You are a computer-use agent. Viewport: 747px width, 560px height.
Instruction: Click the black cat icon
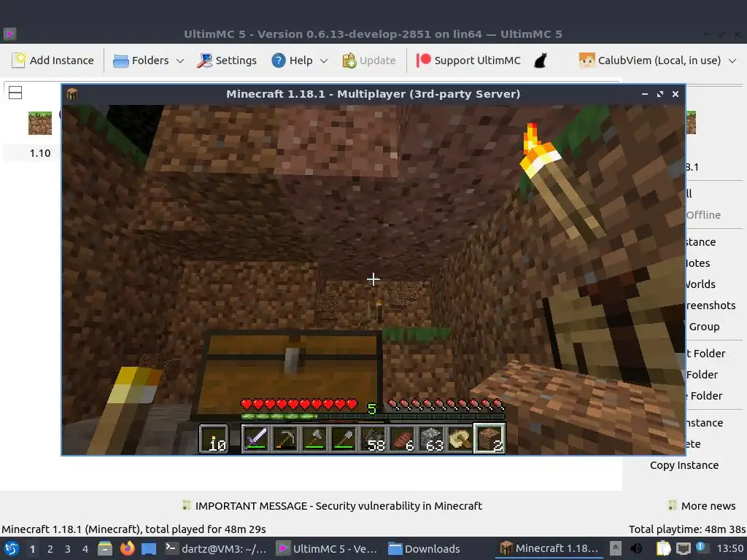click(x=541, y=61)
